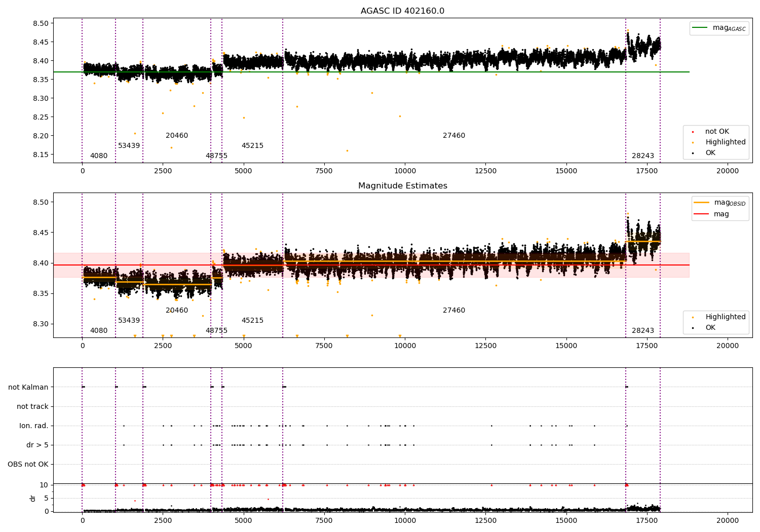This screenshot has height=532, width=760.
Task: Click the 8.15 y-axis tick in top plot
Action: 41,155
